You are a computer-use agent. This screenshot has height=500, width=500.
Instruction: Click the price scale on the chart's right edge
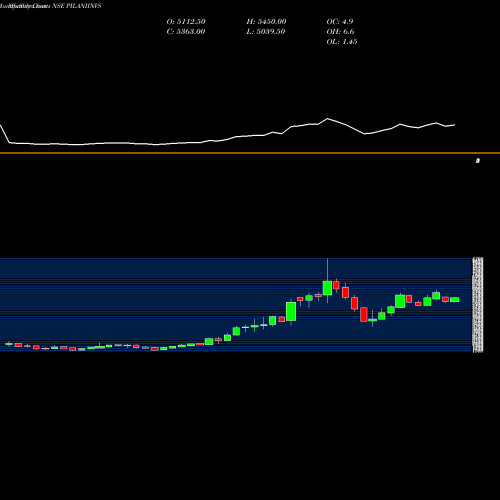(x=478, y=305)
